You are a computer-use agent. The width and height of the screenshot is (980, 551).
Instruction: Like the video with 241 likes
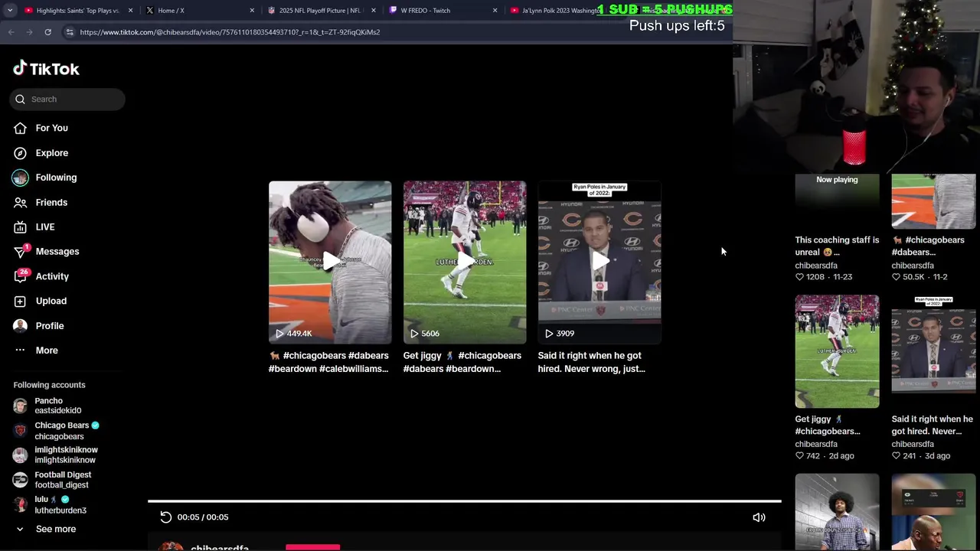coord(897,456)
